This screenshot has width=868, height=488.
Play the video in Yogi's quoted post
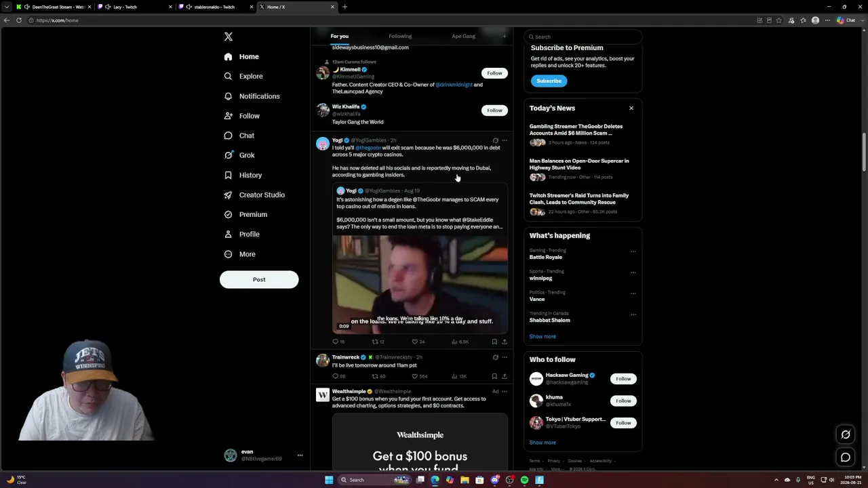[420, 285]
